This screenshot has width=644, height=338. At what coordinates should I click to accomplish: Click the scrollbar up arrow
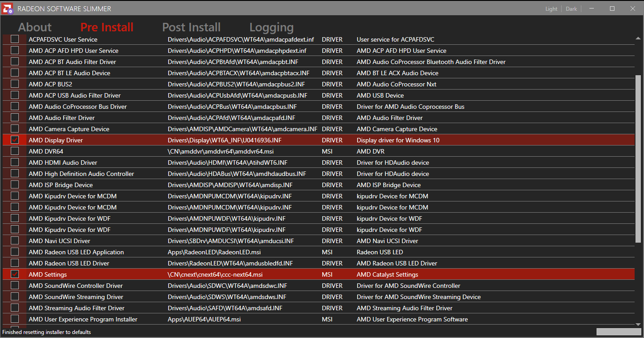[638, 38]
